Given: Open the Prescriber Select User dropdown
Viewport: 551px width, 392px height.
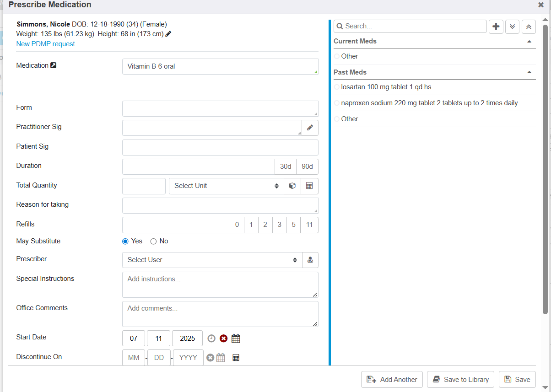Looking at the screenshot, I should [212, 260].
